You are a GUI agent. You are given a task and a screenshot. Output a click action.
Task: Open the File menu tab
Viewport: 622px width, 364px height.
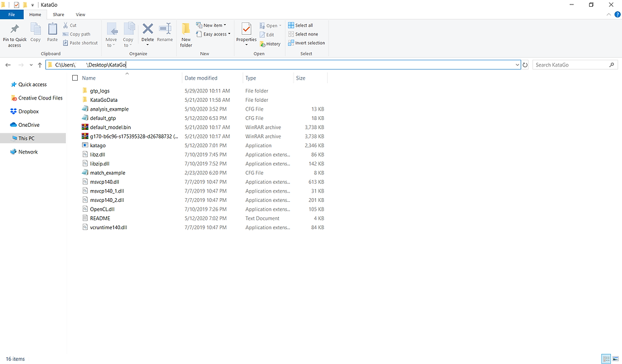pos(11,15)
